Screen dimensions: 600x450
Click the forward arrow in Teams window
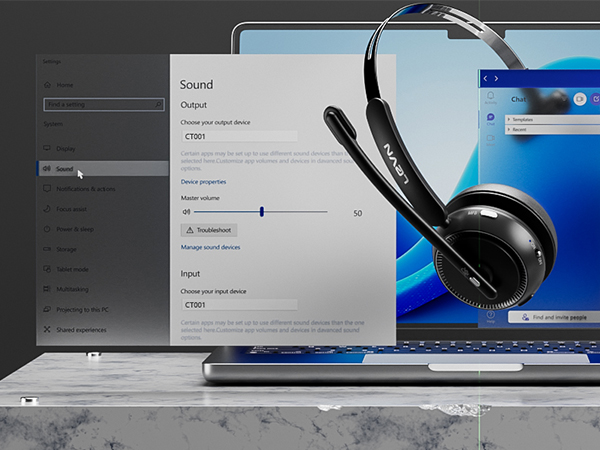click(497, 78)
